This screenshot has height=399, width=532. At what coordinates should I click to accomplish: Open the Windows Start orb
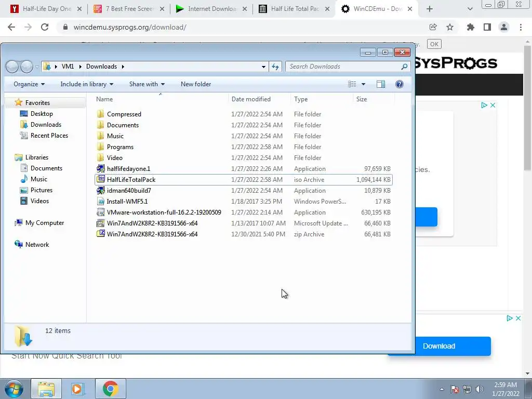point(14,389)
